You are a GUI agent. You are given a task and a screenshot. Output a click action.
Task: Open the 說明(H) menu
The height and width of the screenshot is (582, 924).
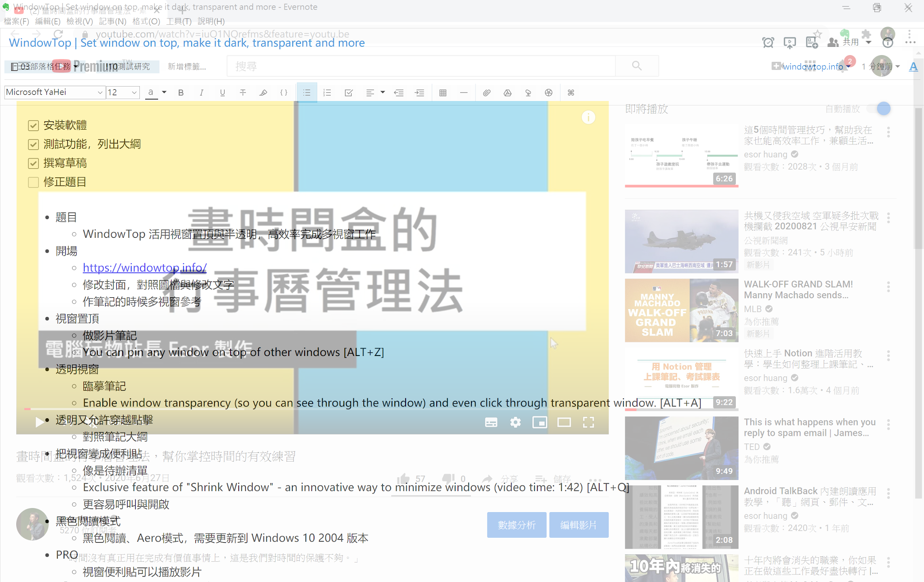click(x=211, y=21)
